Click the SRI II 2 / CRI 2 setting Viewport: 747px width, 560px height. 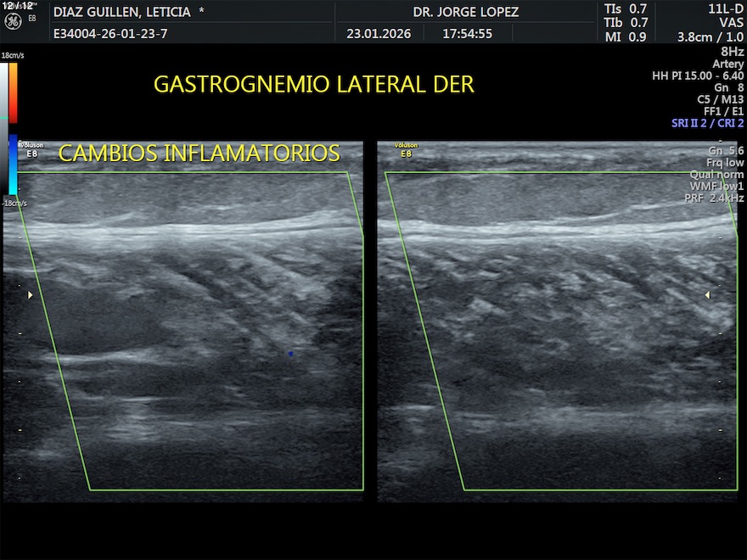tap(707, 123)
